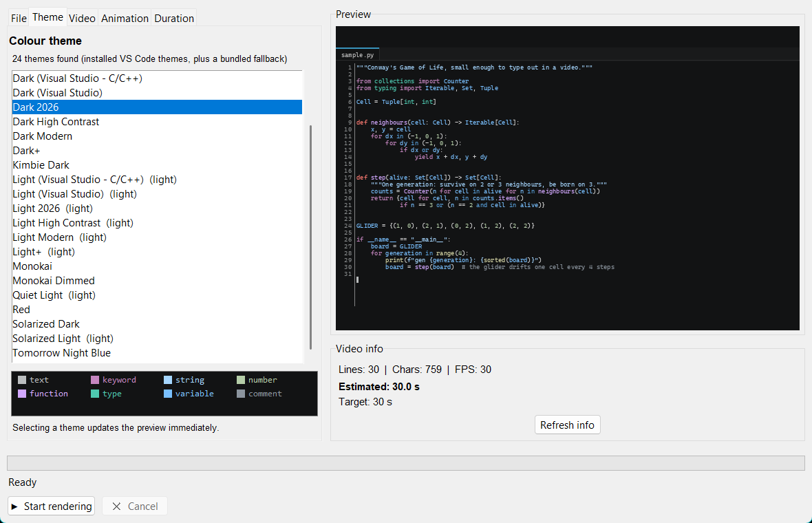The width and height of the screenshot is (812, 523).
Task: Click the theme list scrollbar
Action: 311,237
